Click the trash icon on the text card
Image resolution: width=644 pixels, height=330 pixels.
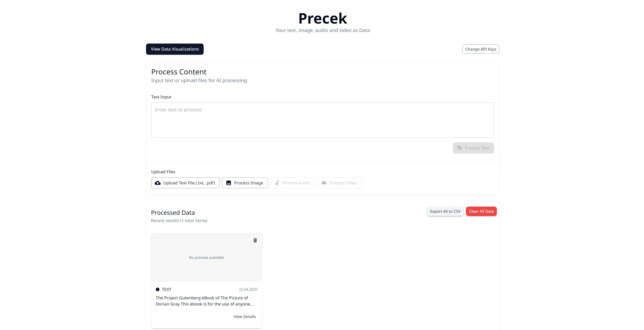point(255,240)
